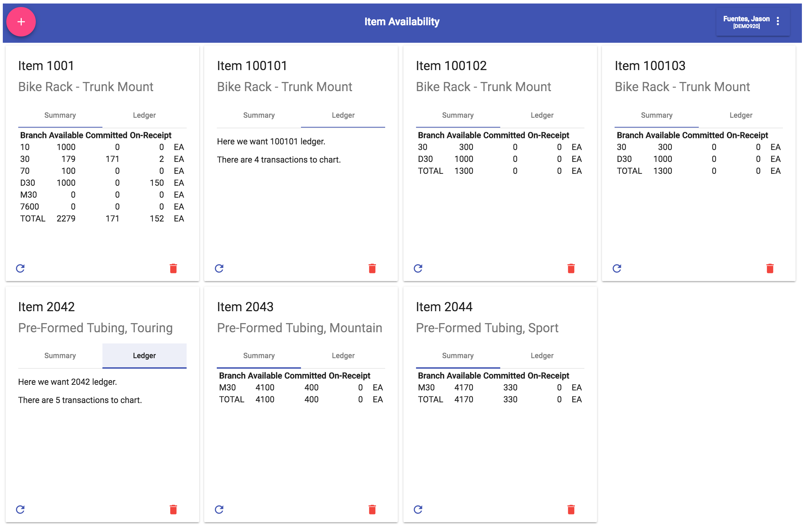Switch Item 100101 to Summary tab
Image resolution: width=804 pixels, height=532 pixels.
[x=259, y=115]
